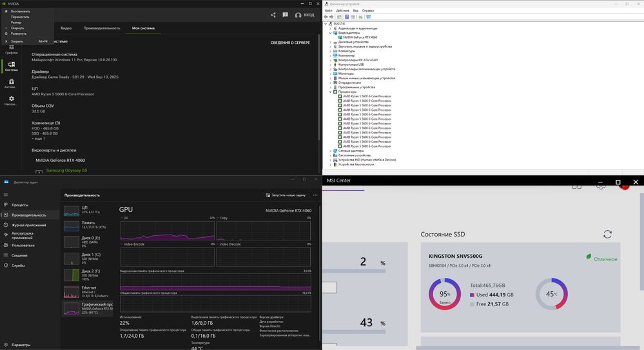Click scan for hardware changes toolbar icon
The image size is (644, 350).
(360, 17)
